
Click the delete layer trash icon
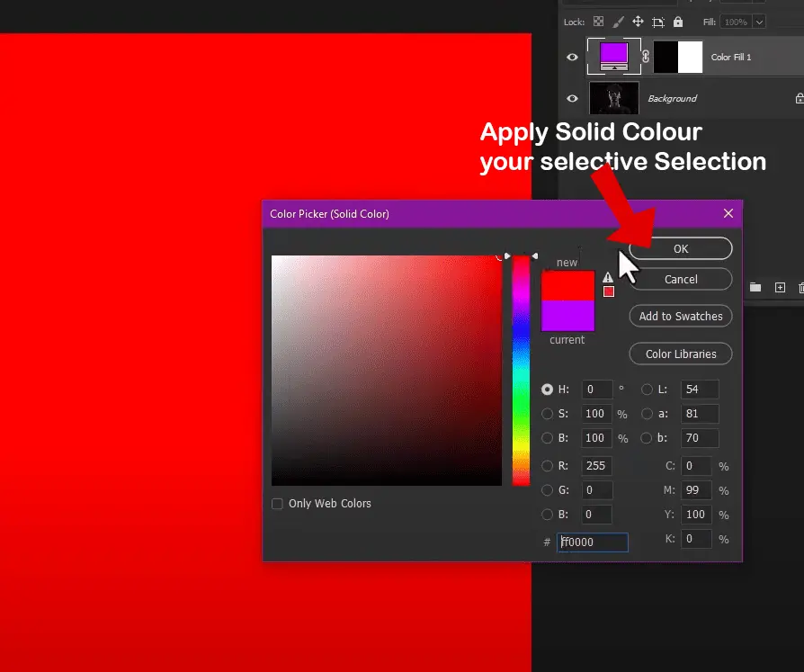[800, 287]
